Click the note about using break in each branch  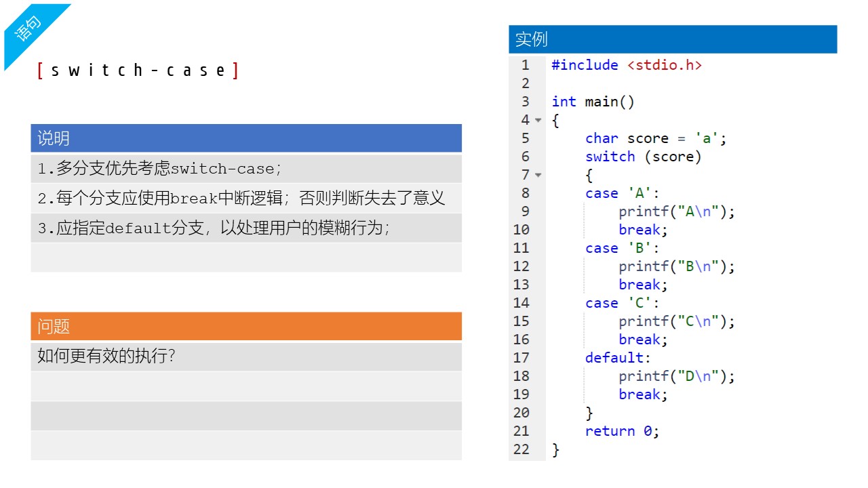tap(241, 199)
